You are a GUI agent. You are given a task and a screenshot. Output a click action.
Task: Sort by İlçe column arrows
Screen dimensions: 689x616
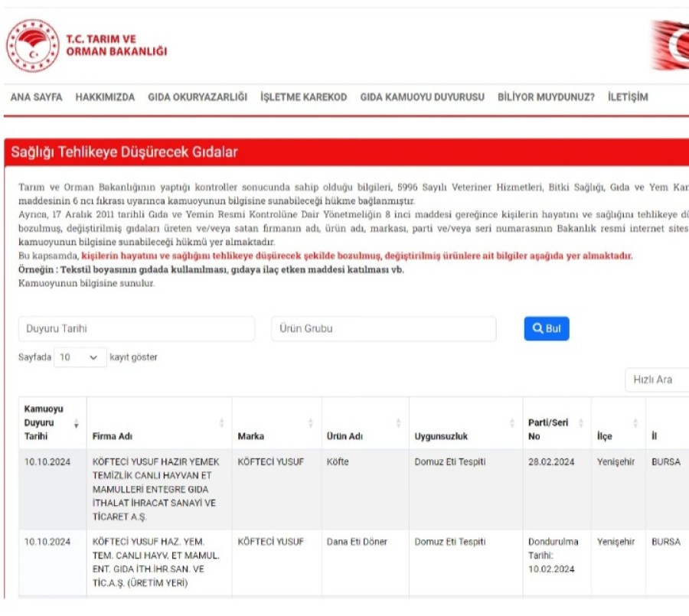coord(635,423)
